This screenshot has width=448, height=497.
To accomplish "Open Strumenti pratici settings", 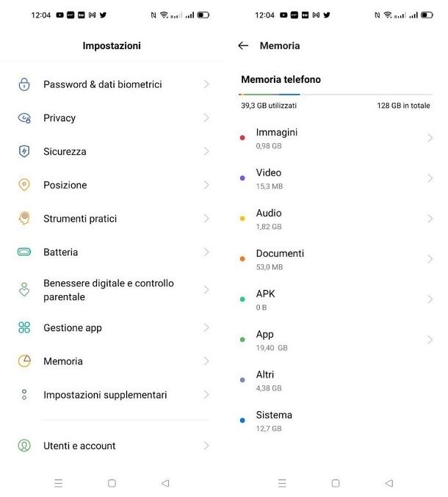I will click(112, 218).
